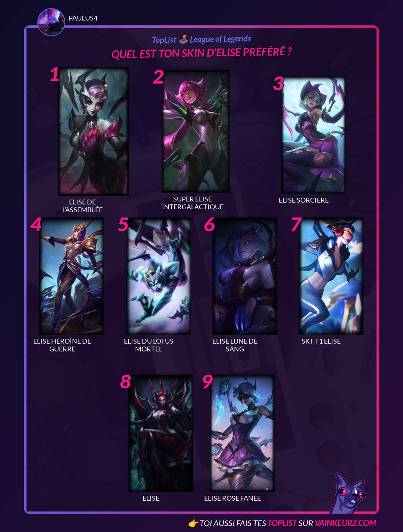This screenshot has width=403, height=532.
Task: Click the VAINKEURZ.COM link
Action: (x=345, y=523)
